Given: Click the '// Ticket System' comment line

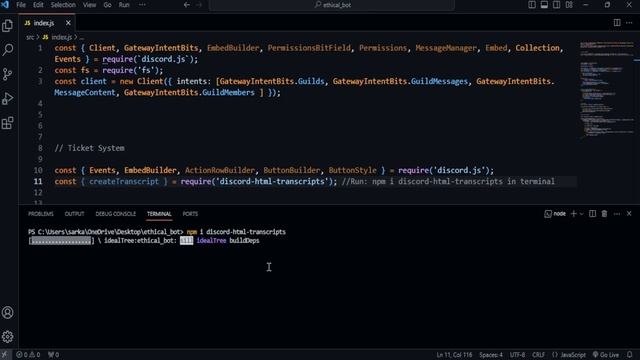Looking at the screenshot, I should pos(89,148).
